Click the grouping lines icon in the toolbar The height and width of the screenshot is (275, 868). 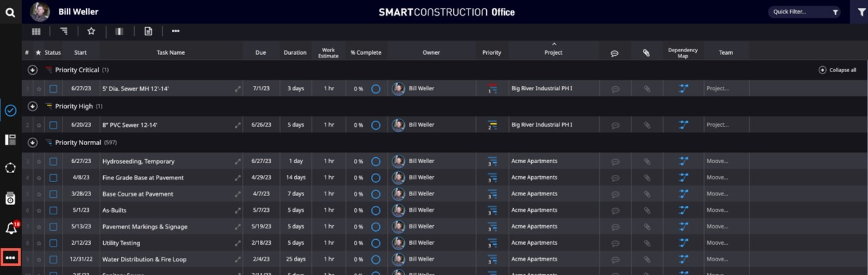point(64,31)
